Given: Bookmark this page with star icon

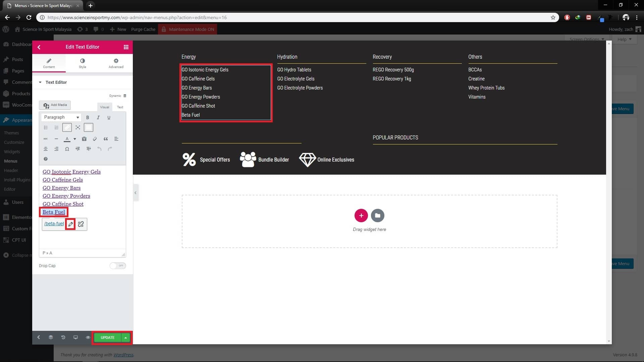Looking at the screenshot, I should pyautogui.click(x=553, y=17).
